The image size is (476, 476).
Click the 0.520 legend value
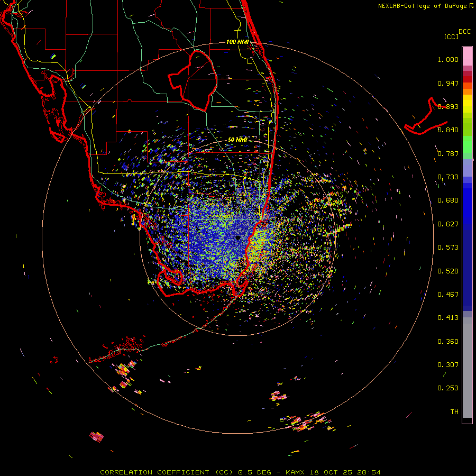[448, 271]
